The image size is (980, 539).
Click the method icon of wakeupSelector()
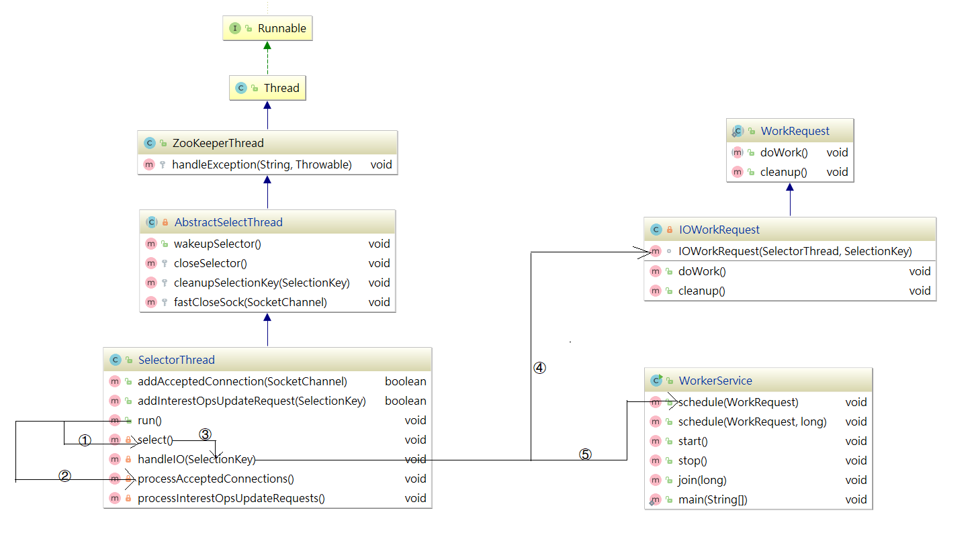click(150, 244)
